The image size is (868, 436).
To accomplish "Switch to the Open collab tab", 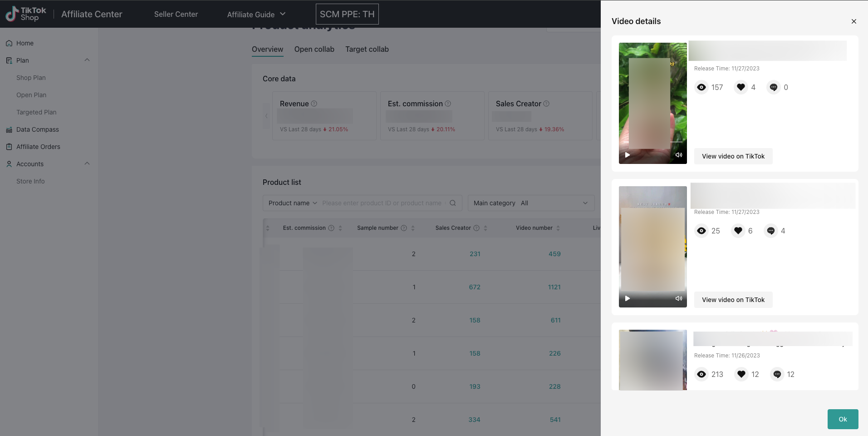I will [314, 50].
